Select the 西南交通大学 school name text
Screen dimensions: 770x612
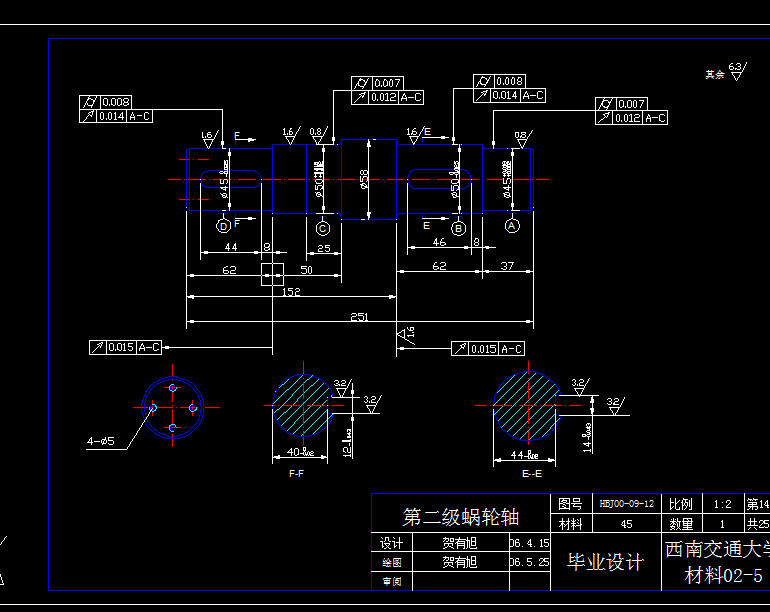(717, 549)
